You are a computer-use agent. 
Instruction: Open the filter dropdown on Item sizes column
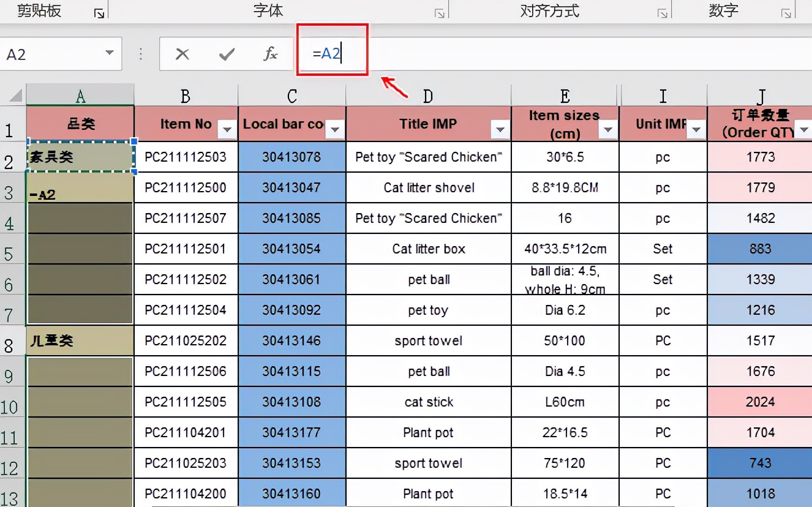[607, 131]
